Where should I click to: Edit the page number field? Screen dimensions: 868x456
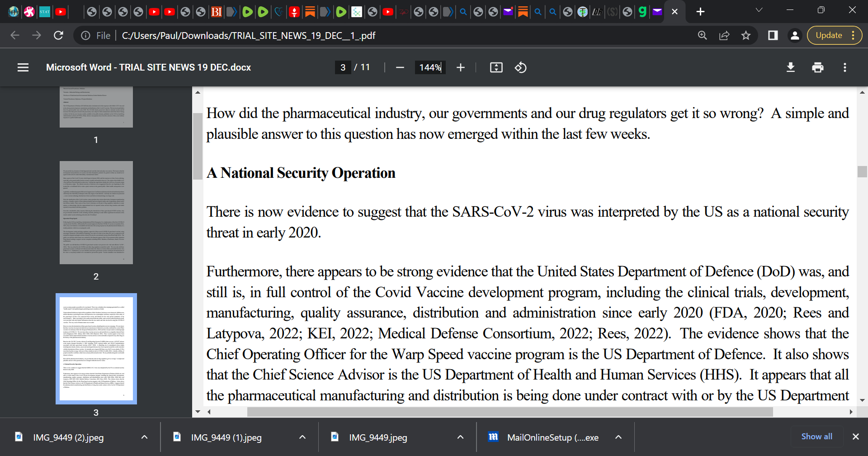tap(343, 67)
